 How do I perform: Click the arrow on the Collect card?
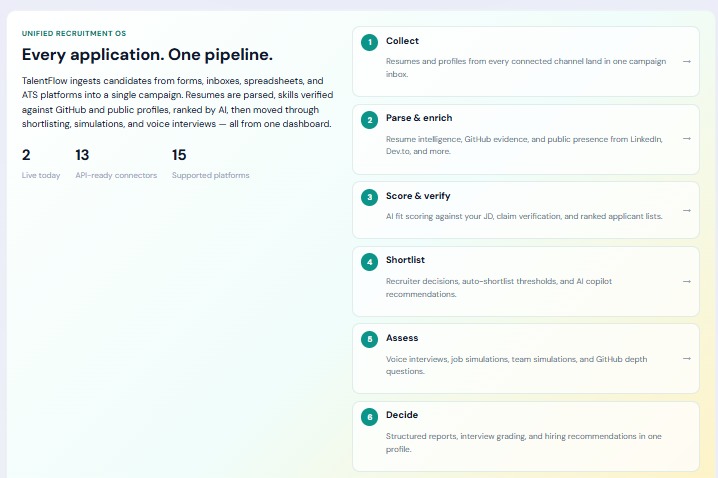[686, 61]
